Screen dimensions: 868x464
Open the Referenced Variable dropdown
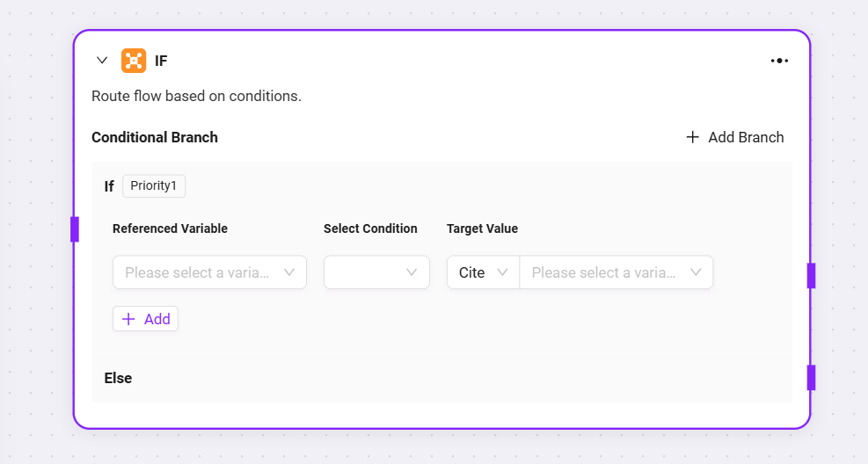[x=210, y=272]
